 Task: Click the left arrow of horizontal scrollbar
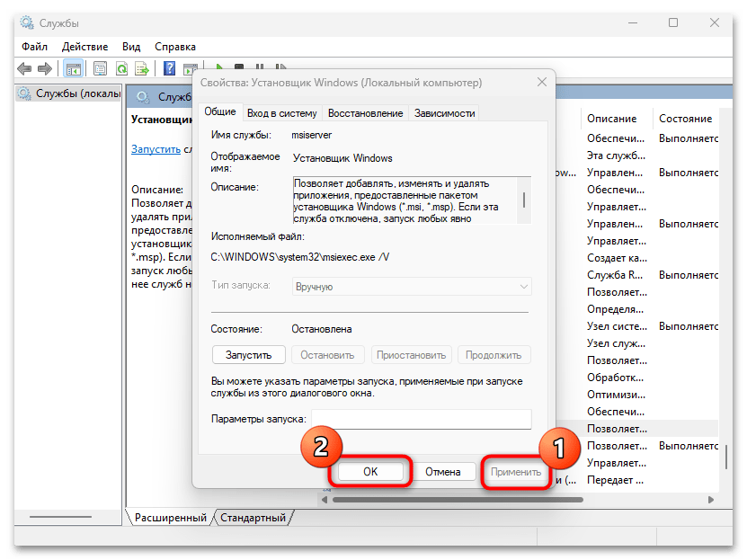pyautogui.click(x=325, y=500)
